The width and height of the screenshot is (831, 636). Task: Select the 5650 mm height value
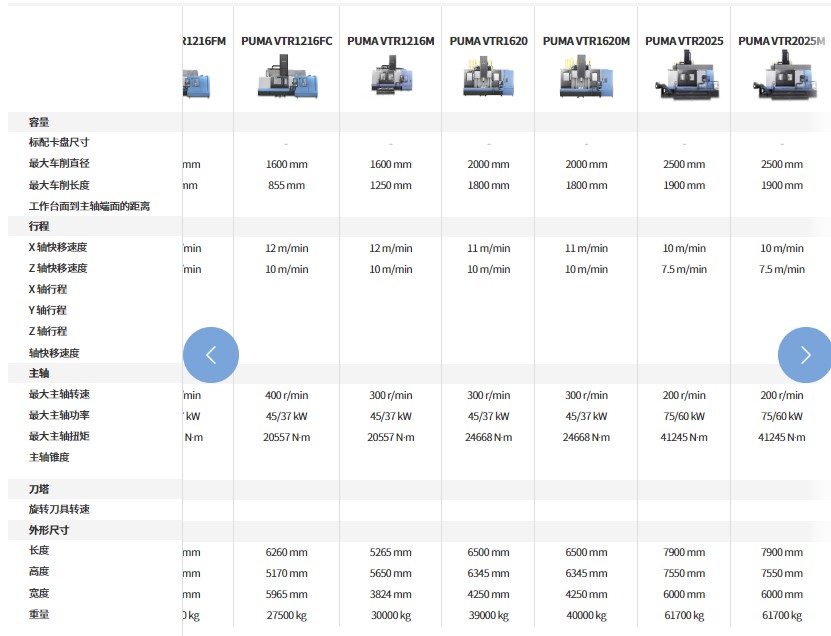point(391,573)
